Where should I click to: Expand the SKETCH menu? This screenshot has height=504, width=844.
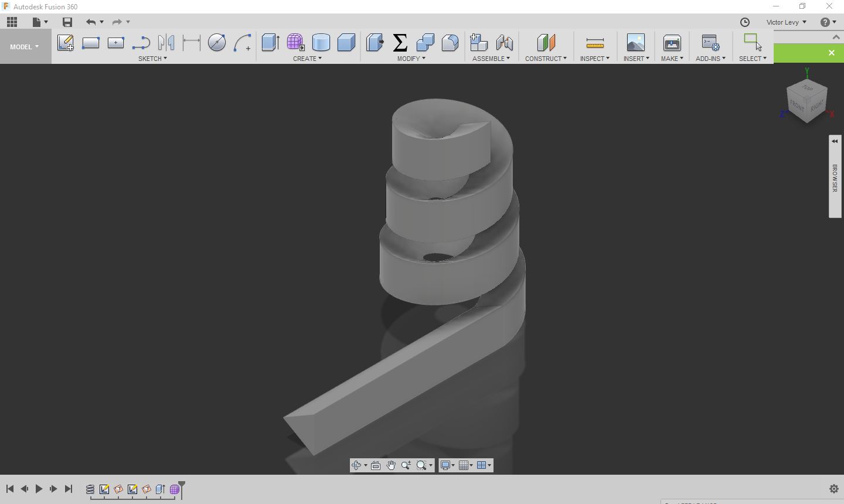(x=152, y=59)
